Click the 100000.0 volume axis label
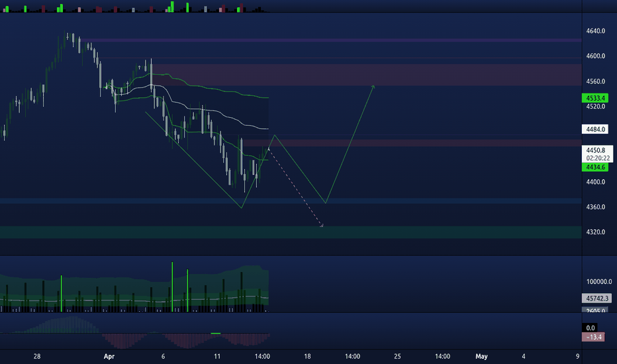Image resolution: width=617 pixels, height=364 pixels. tap(599, 281)
